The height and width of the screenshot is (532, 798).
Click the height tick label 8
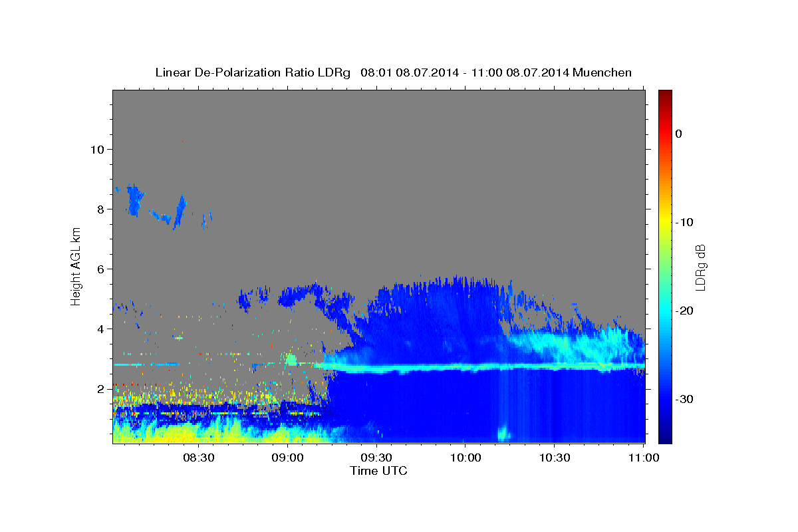101,209
